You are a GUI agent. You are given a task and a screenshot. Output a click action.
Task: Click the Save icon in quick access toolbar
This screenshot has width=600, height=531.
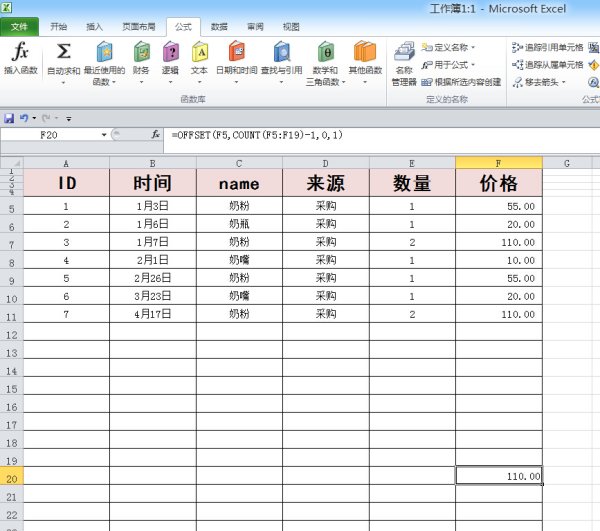pyautogui.click(x=9, y=117)
